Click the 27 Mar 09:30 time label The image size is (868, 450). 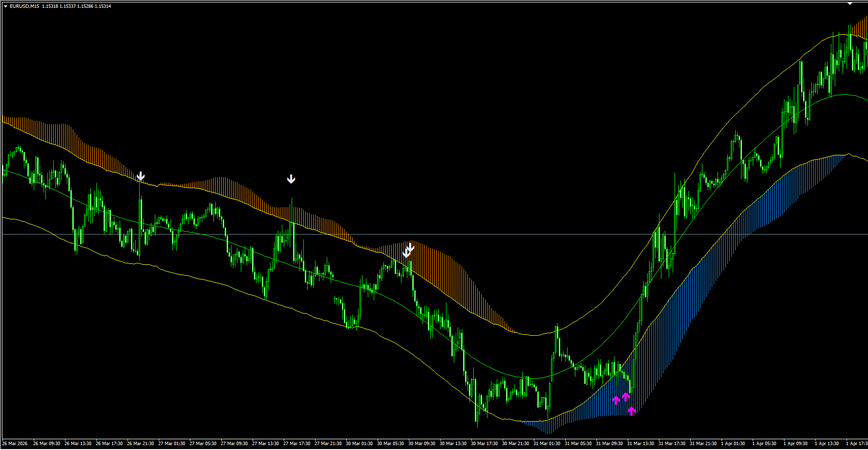234,444
